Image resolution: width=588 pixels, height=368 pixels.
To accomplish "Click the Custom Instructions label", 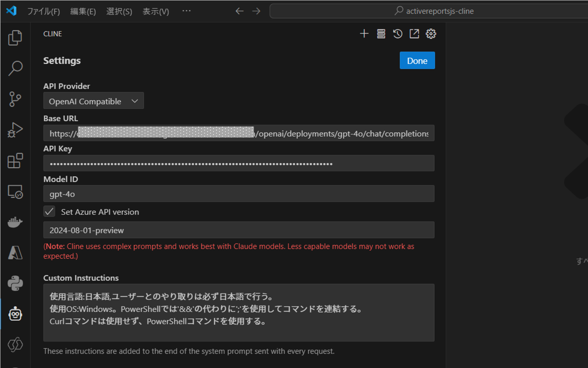I will pos(81,278).
